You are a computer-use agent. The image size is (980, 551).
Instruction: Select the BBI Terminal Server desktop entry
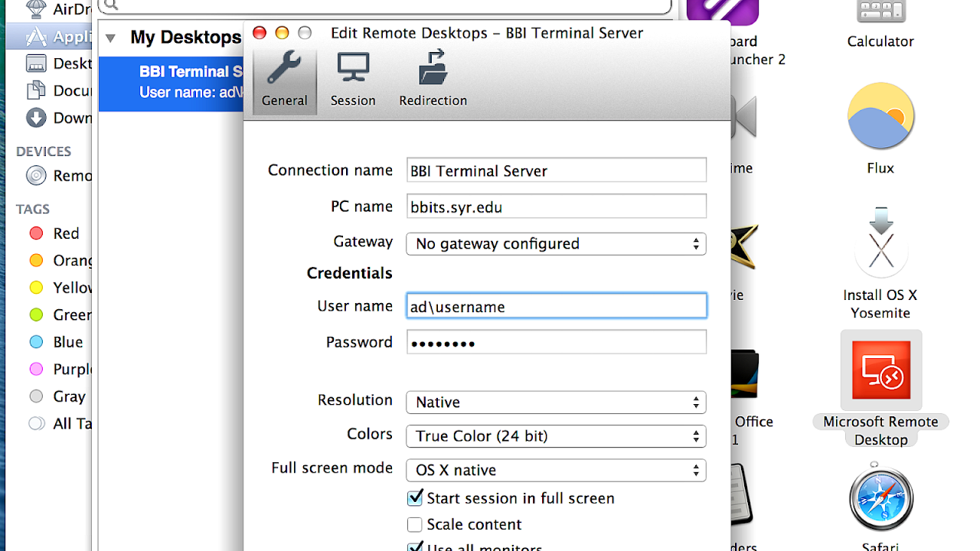click(171, 83)
